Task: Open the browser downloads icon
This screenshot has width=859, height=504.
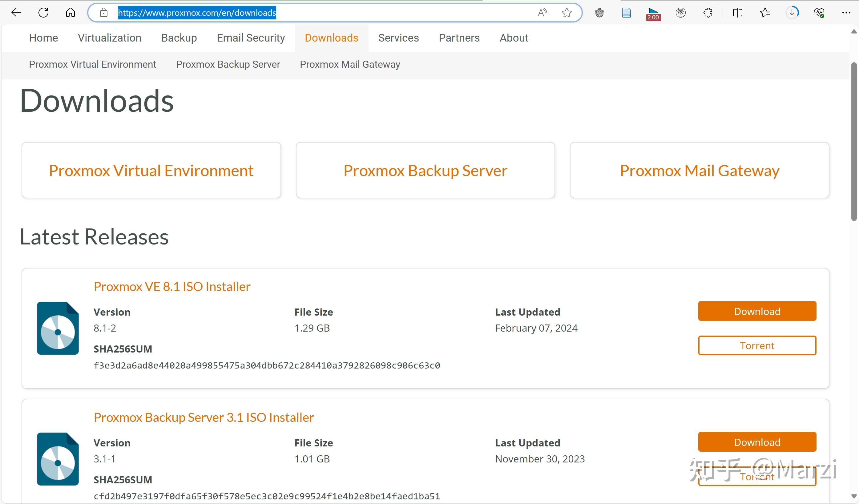Action: (x=792, y=13)
